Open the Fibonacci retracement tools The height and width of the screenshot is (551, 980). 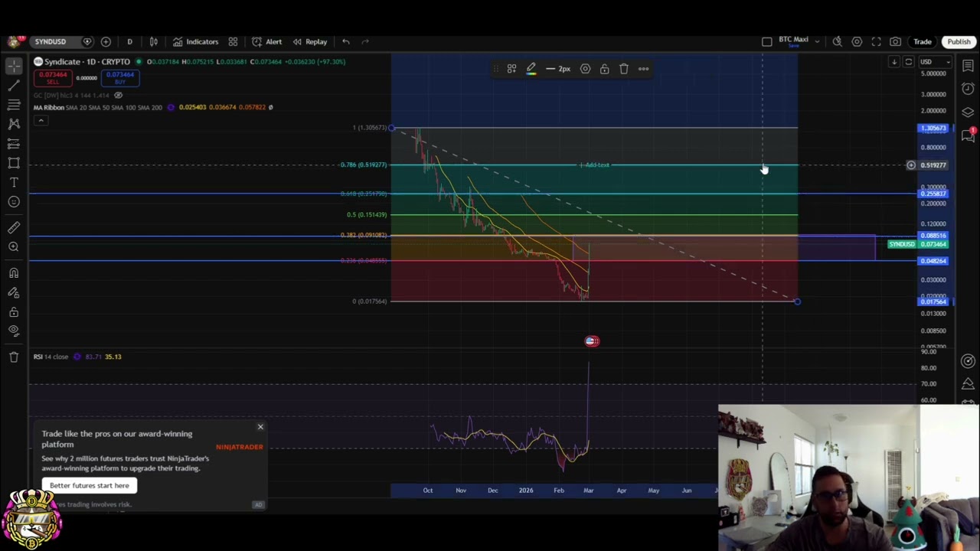pyautogui.click(x=14, y=104)
